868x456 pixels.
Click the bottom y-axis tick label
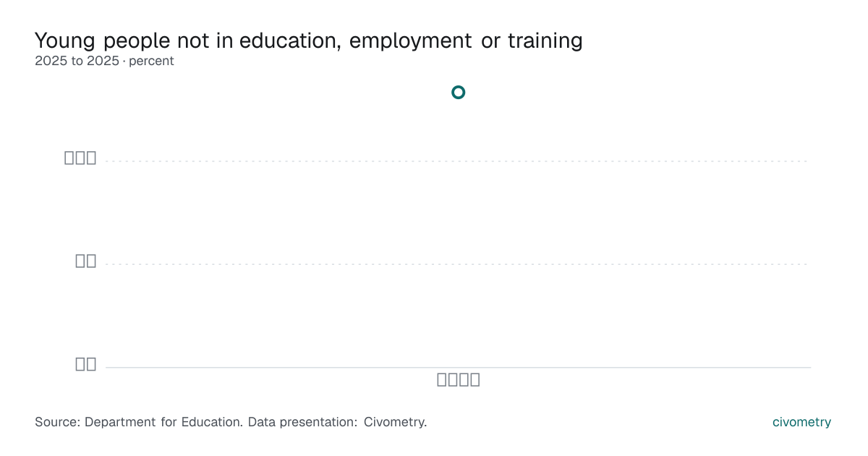[86, 364]
